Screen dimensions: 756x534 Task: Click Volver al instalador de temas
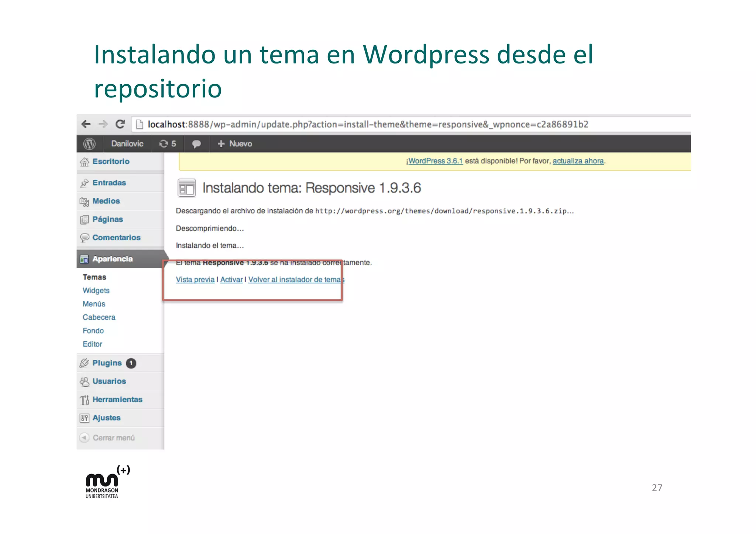(x=296, y=280)
